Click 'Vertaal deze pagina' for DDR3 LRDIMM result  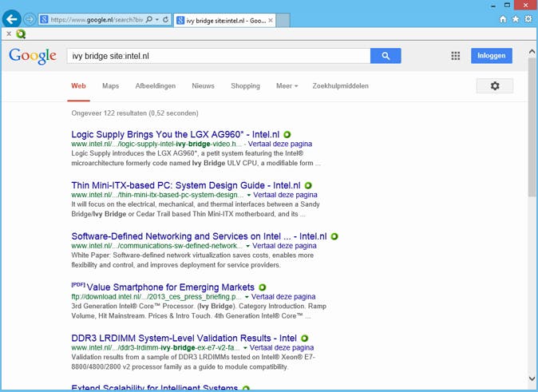point(282,347)
